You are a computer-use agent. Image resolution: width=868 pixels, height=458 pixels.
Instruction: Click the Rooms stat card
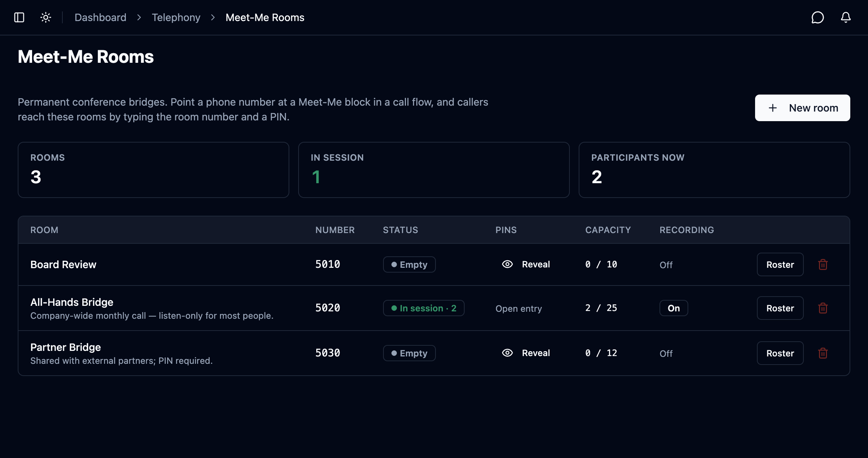click(x=154, y=170)
